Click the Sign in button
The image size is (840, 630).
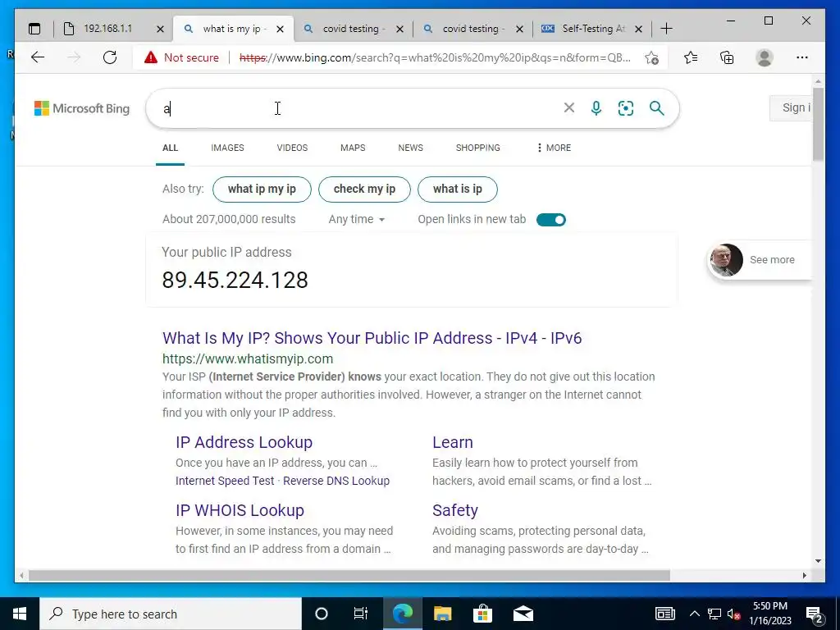(x=791, y=107)
